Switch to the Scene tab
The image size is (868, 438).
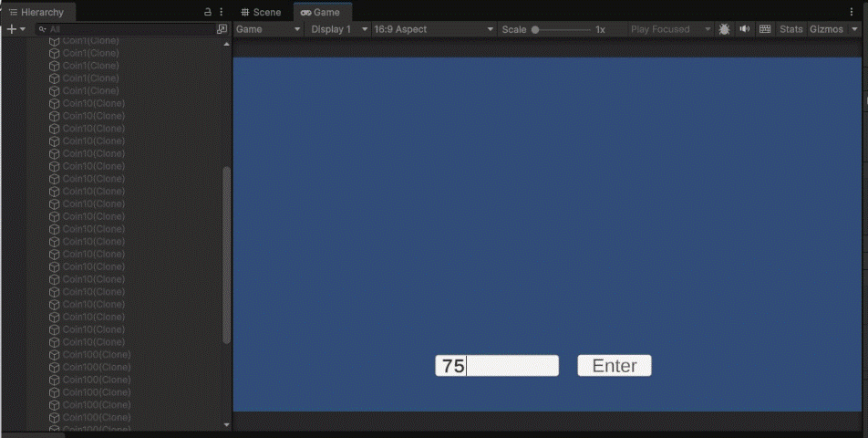(x=261, y=12)
